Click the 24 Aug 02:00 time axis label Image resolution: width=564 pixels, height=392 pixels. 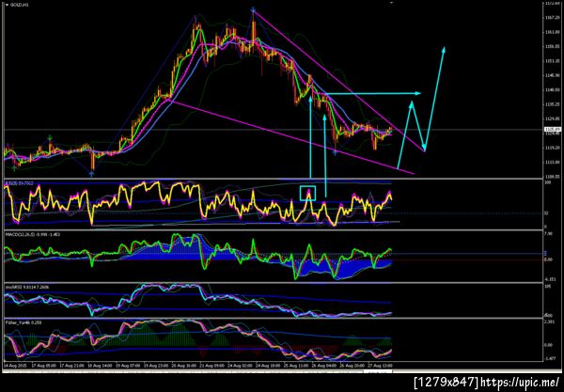(x=242, y=366)
